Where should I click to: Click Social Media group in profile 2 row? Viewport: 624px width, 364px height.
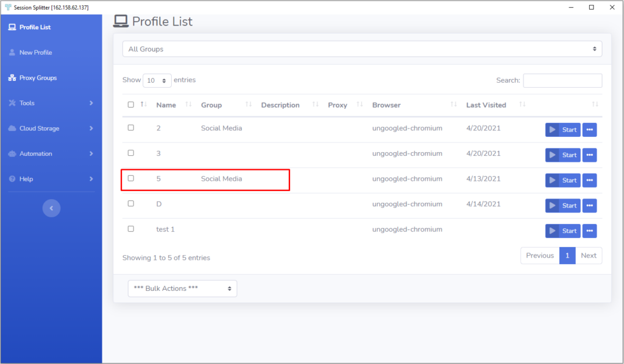[221, 128]
